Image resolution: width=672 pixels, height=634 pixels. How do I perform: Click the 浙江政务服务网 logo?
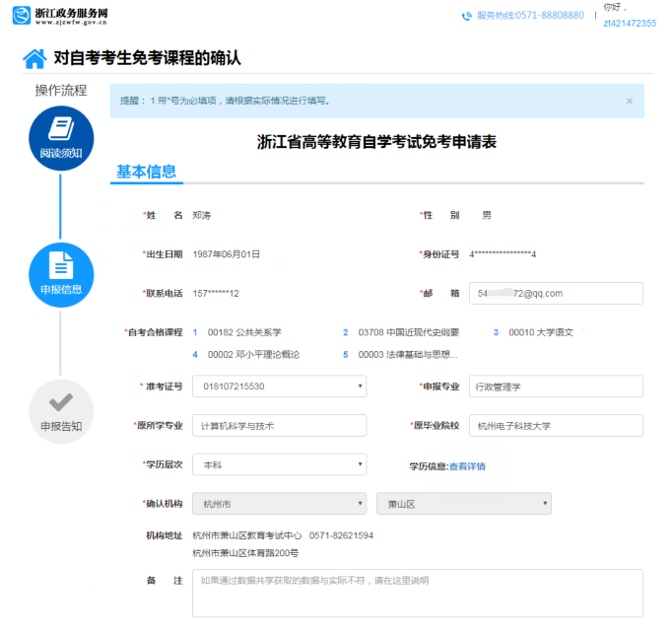click(61, 16)
